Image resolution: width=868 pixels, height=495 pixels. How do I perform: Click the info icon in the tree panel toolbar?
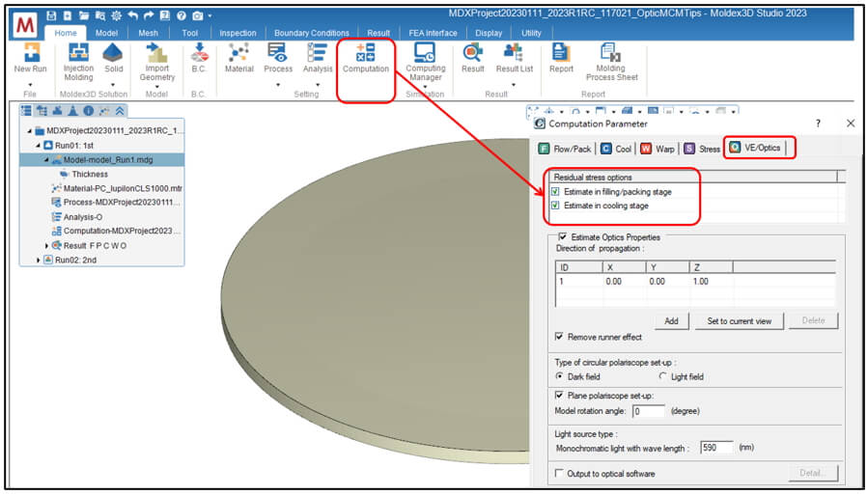click(x=88, y=111)
